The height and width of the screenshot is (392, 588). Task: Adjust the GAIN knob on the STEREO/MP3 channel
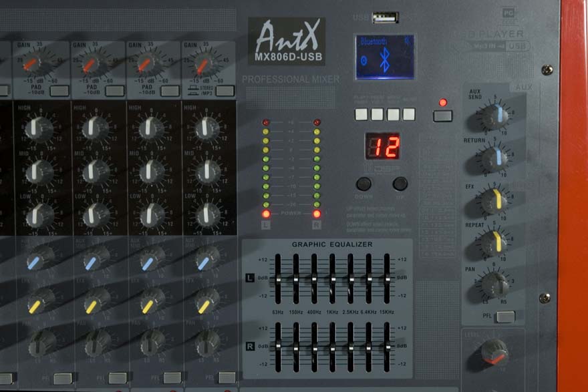(206, 64)
